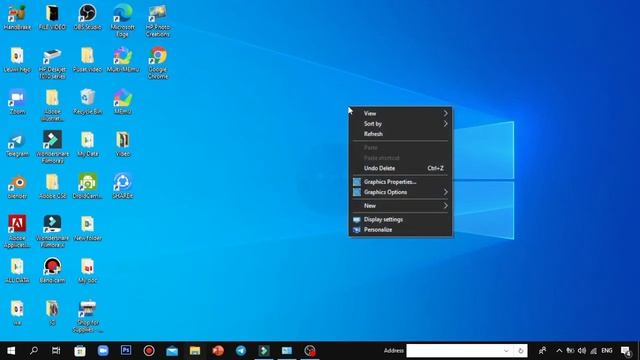Viewport: 640px width, 360px height.
Task: Choose Undo Delete in context menu
Action: pos(400,168)
